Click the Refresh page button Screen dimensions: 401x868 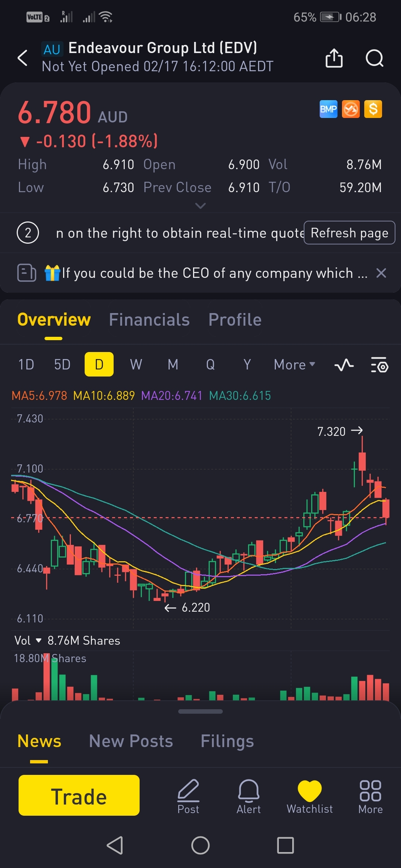coord(349,233)
